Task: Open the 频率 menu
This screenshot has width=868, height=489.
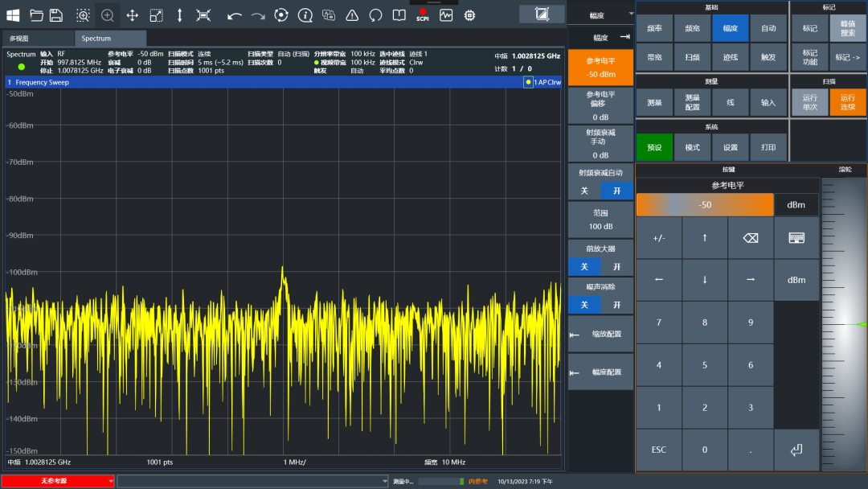Action: coord(655,28)
